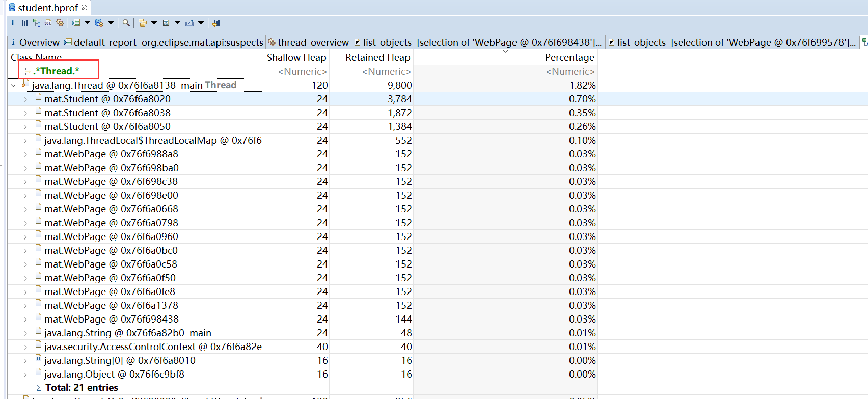
Task: Click object icon of java.lang.Object @ 0x76f6c9bf8
Action: point(38,373)
